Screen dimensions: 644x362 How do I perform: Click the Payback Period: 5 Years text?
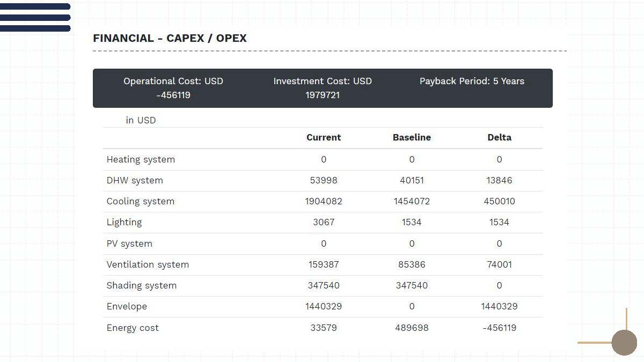point(472,81)
